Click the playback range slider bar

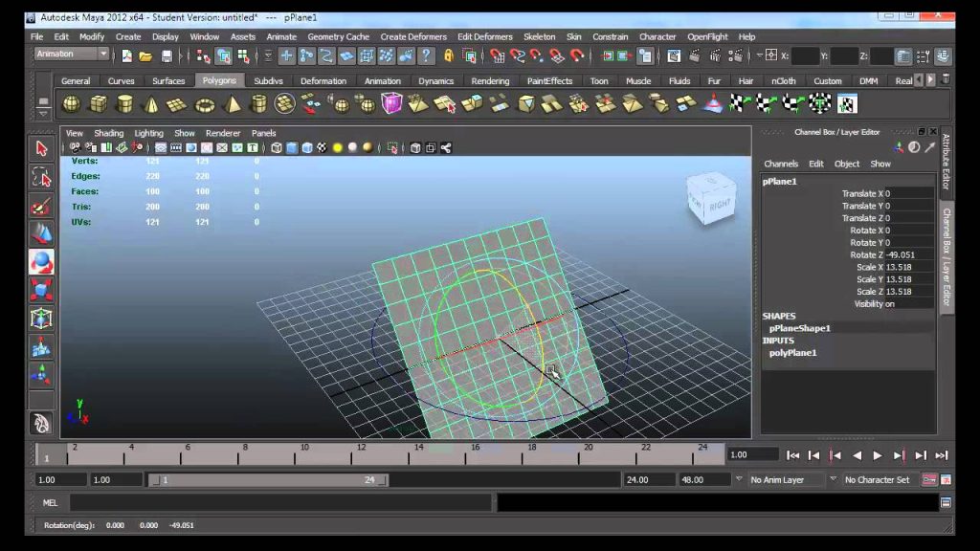[269, 480]
